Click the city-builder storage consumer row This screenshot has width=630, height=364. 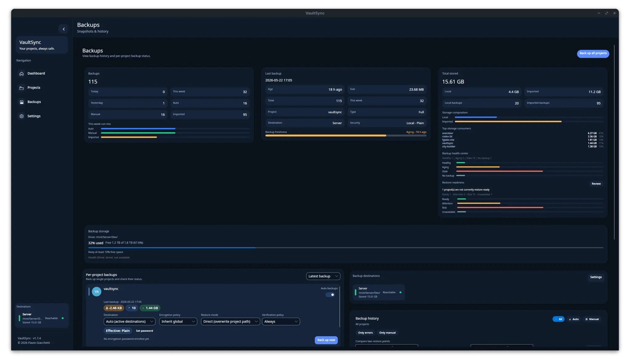click(523, 147)
